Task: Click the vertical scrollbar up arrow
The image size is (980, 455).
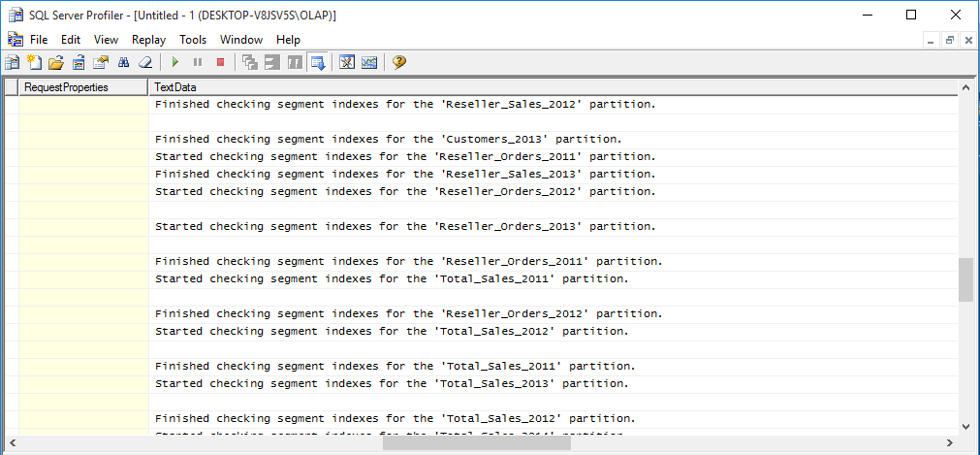Action: coord(965,87)
